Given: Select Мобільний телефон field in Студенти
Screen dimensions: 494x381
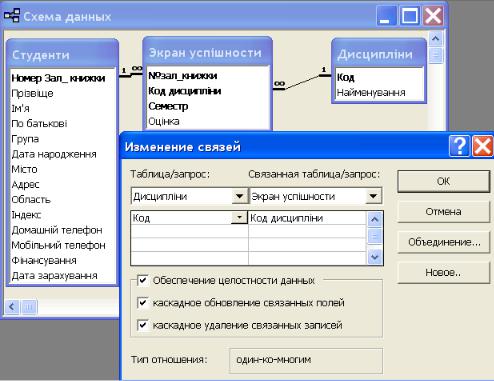Looking at the screenshot, I should (x=58, y=245).
